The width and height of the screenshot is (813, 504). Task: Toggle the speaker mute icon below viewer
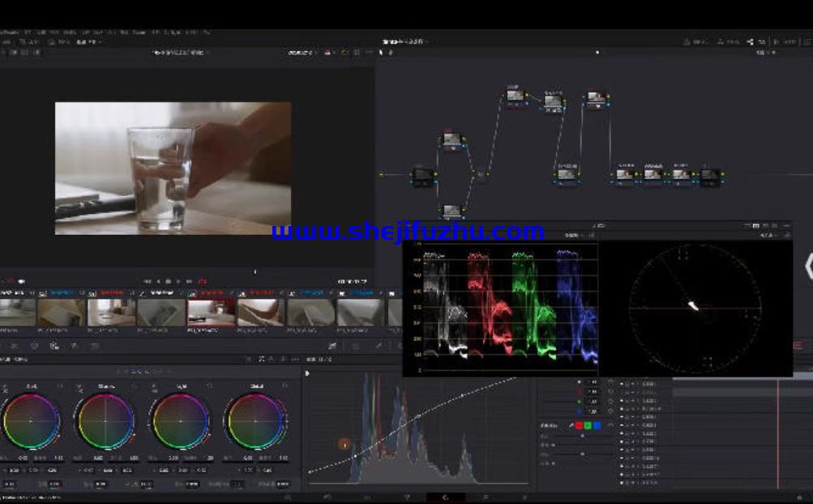tap(22, 281)
